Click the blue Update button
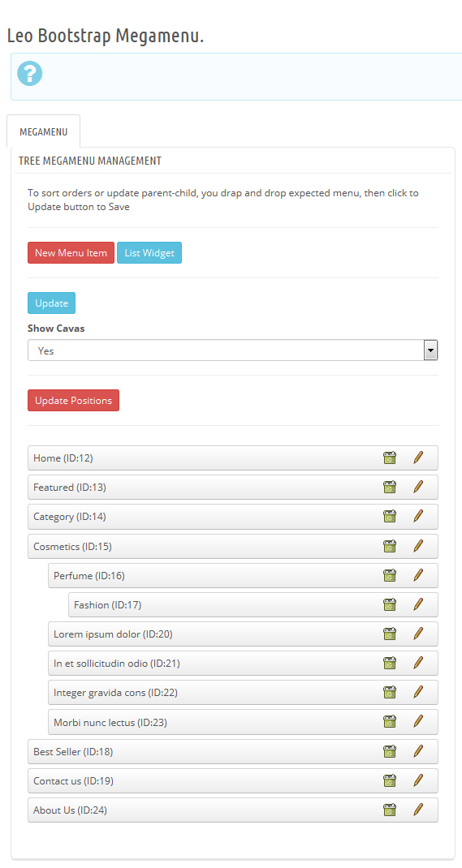The height and width of the screenshot is (868, 462). pyautogui.click(x=51, y=303)
